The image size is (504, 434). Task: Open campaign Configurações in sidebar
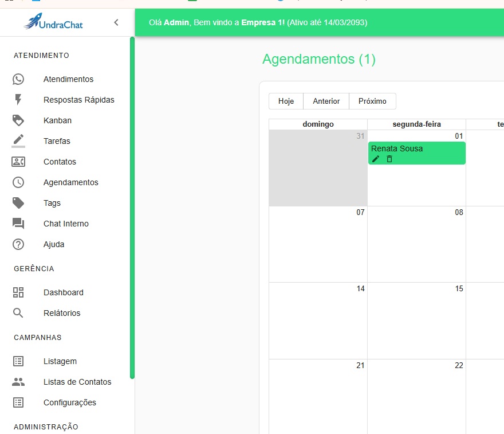pos(69,402)
